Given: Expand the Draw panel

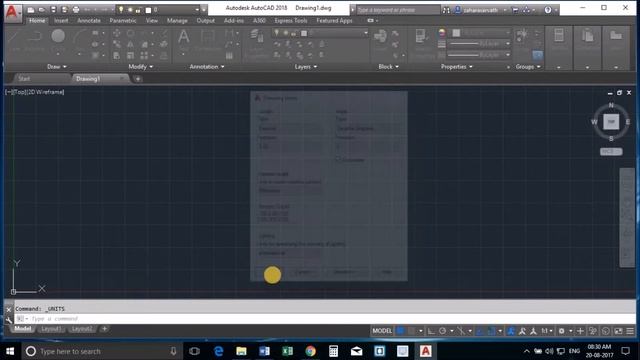Looking at the screenshot, I should coord(56,67).
